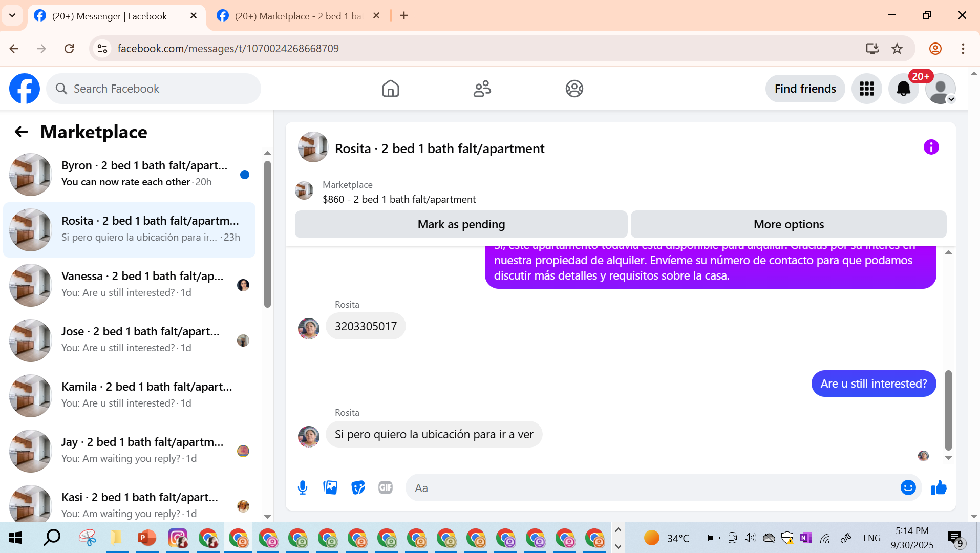Click the address bar URL
Screen dimensions: 980x553
point(228,49)
